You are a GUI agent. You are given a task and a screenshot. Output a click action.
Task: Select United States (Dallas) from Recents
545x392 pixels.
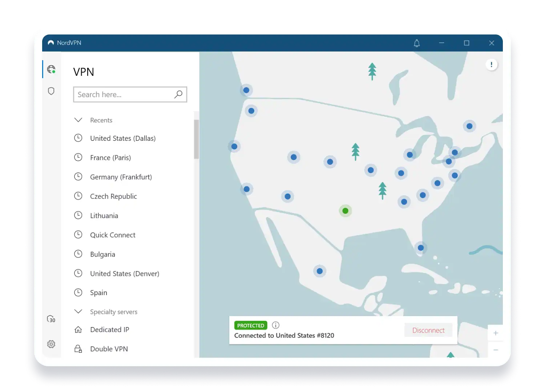[x=123, y=138]
